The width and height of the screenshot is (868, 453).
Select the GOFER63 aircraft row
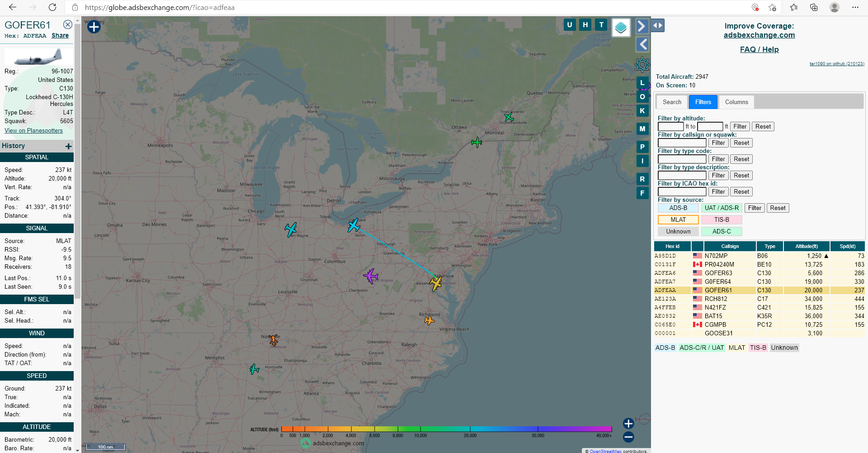click(x=759, y=273)
